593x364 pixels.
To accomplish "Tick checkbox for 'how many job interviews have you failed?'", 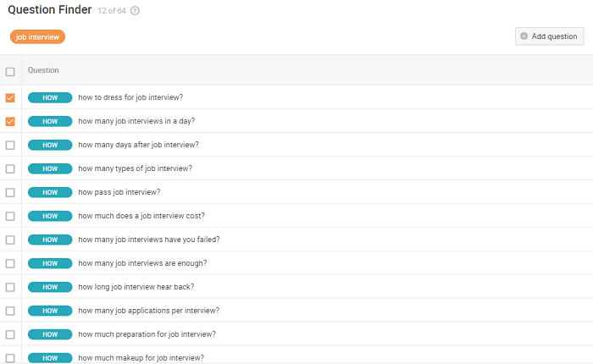I will tap(10, 240).
